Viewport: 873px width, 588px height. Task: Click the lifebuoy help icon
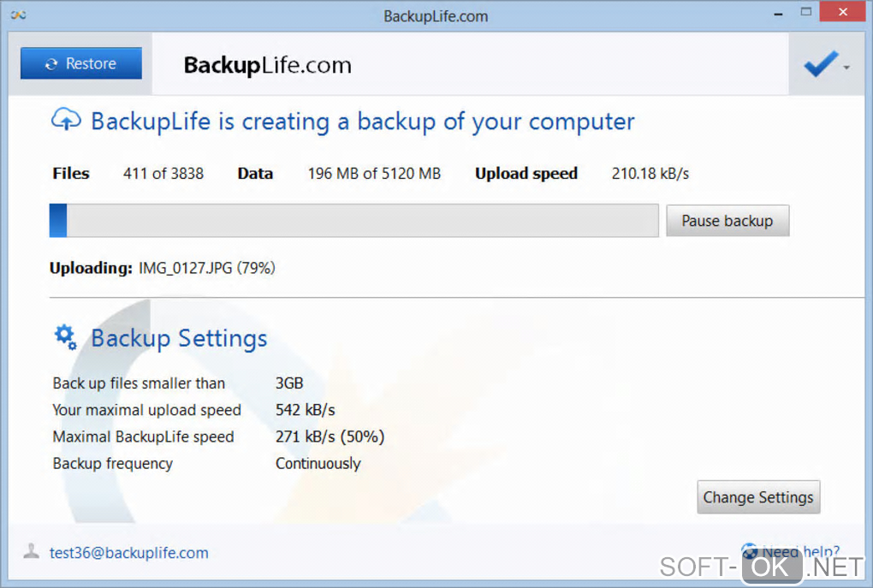click(x=750, y=551)
